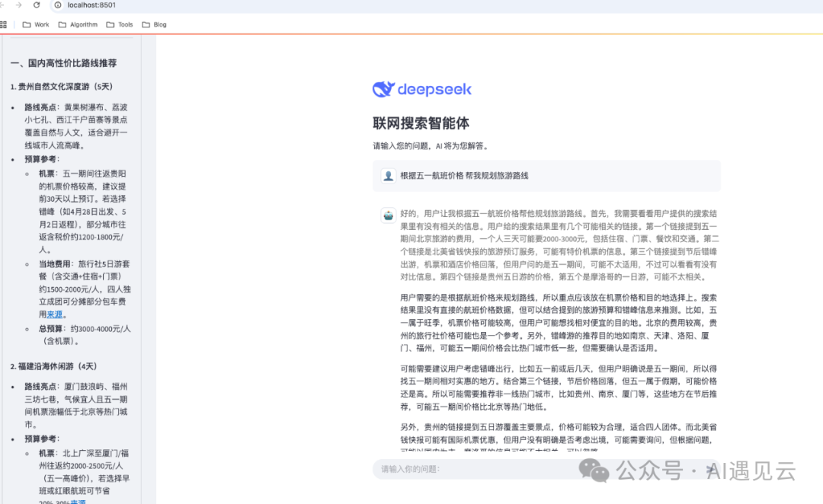Screen dimensions: 823x504
Task: Click reply paragraph starting "另外，贵州的链接提到五日游"
Action: click(559, 436)
